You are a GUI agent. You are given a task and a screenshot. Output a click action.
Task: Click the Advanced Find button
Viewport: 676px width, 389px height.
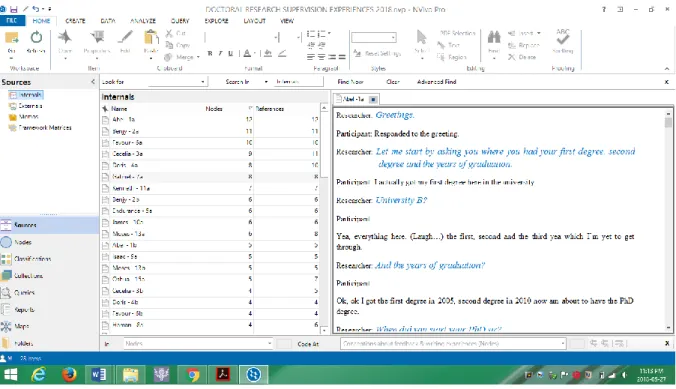[x=436, y=82]
